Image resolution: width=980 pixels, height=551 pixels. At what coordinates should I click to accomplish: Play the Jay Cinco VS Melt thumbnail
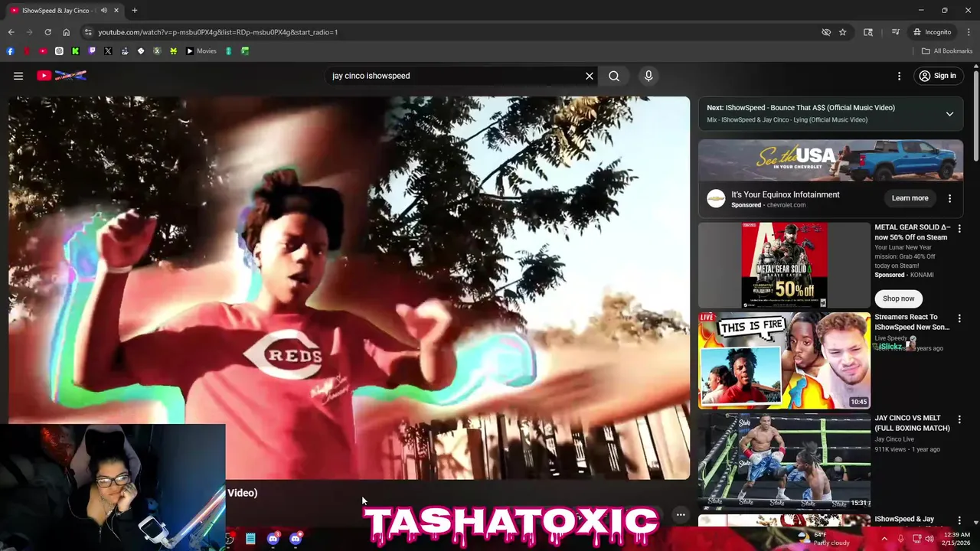coord(784,461)
